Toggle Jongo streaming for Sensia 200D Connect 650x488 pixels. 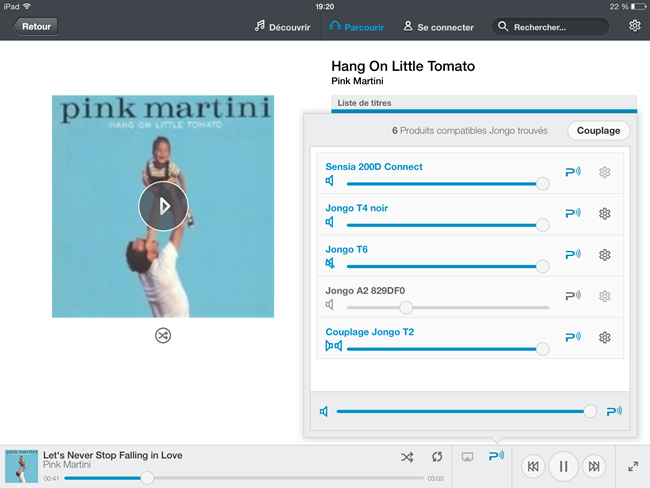pos(573,172)
